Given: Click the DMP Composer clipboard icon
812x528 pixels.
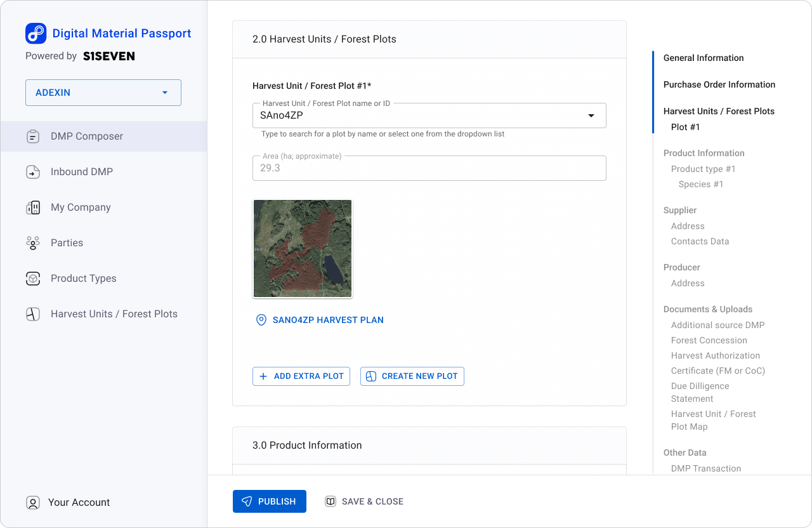Looking at the screenshot, I should (33, 136).
